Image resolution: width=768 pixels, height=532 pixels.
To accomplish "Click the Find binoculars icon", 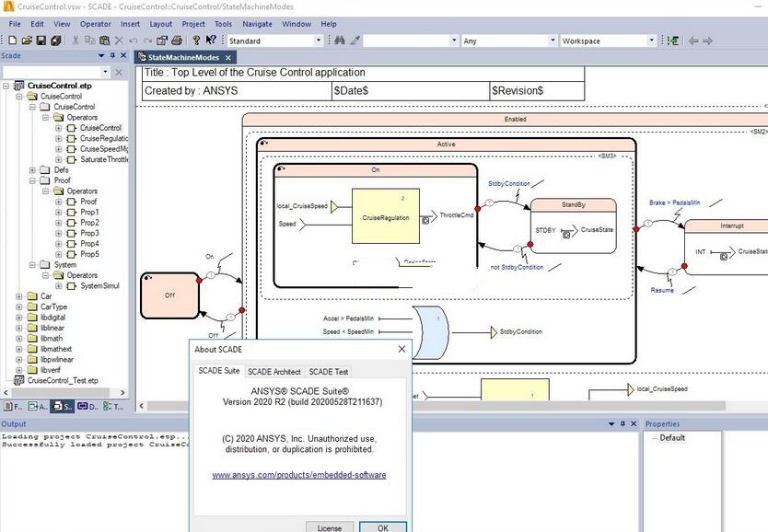I will [340, 40].
